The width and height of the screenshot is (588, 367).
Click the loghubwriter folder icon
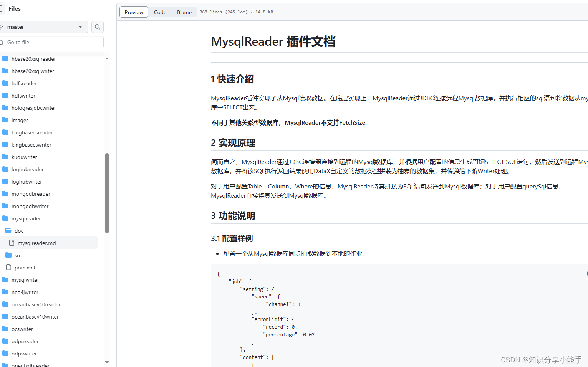(5, 182)
